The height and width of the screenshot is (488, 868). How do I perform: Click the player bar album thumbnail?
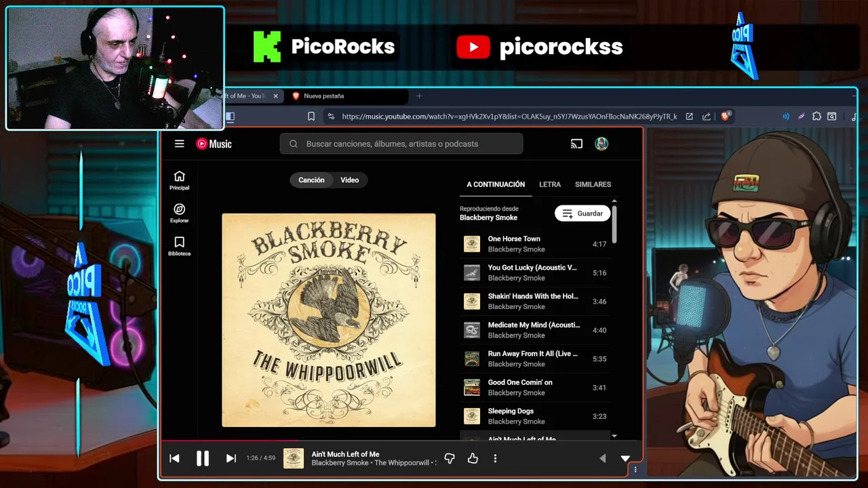(x=294, y=458)
